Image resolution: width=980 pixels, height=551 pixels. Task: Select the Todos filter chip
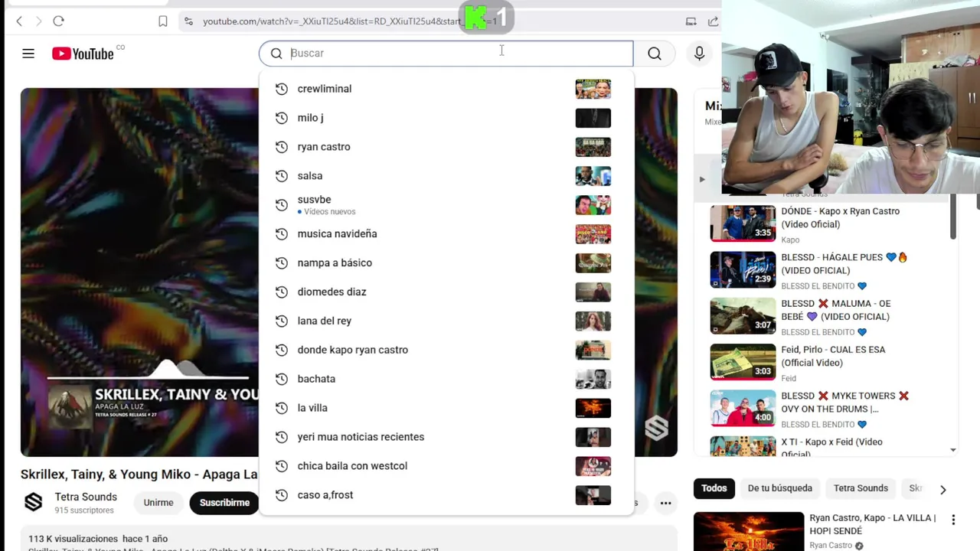pos(714,488)
